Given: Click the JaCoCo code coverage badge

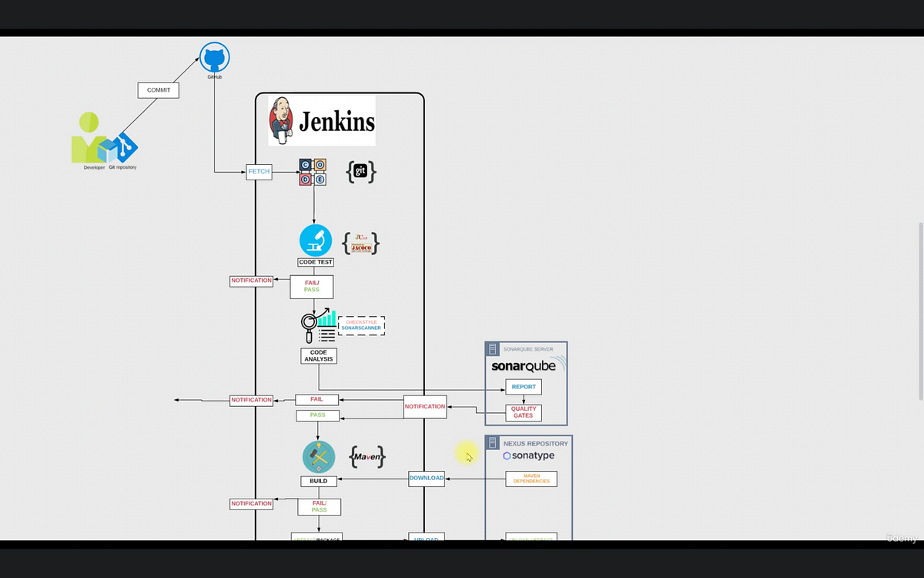Looking at the screenshot, I should point(360,244).
